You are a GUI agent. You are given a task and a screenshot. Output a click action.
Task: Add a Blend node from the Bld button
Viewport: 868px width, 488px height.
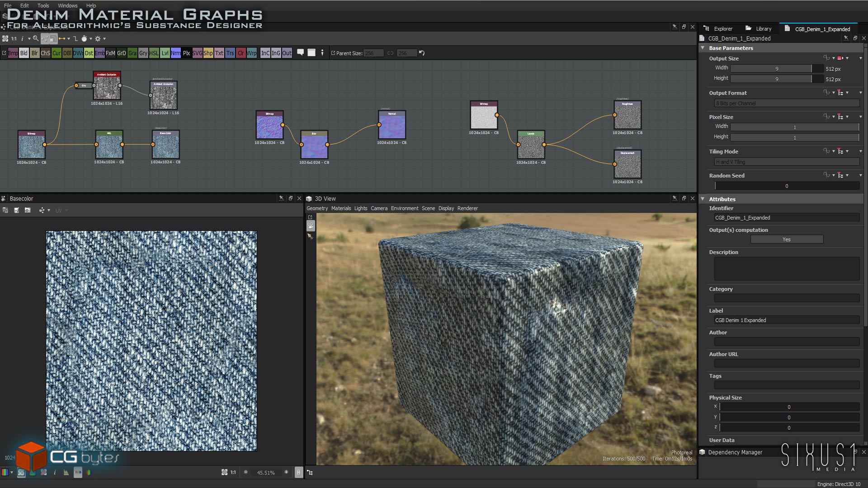tap(24, 53)
